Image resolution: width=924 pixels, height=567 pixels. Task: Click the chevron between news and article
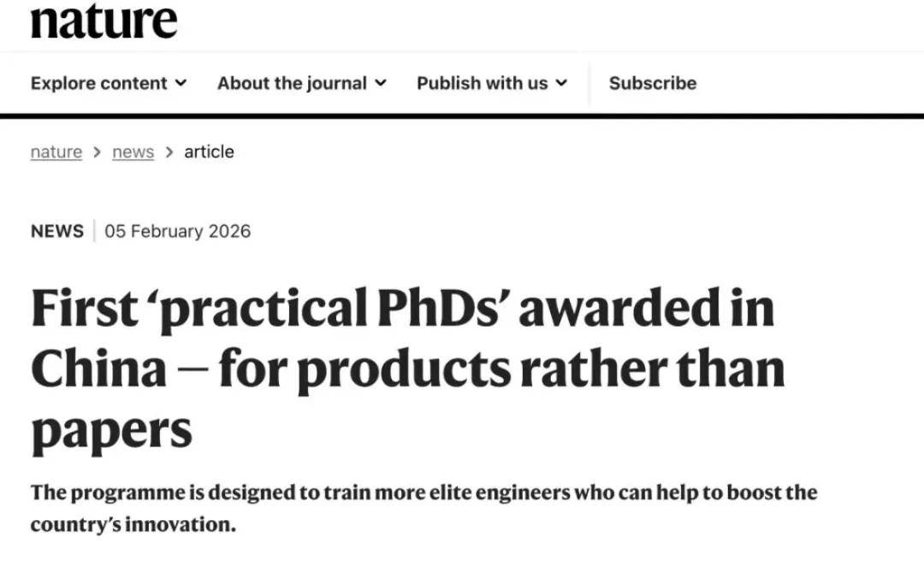pyautogui.click(x=169, y=152)
